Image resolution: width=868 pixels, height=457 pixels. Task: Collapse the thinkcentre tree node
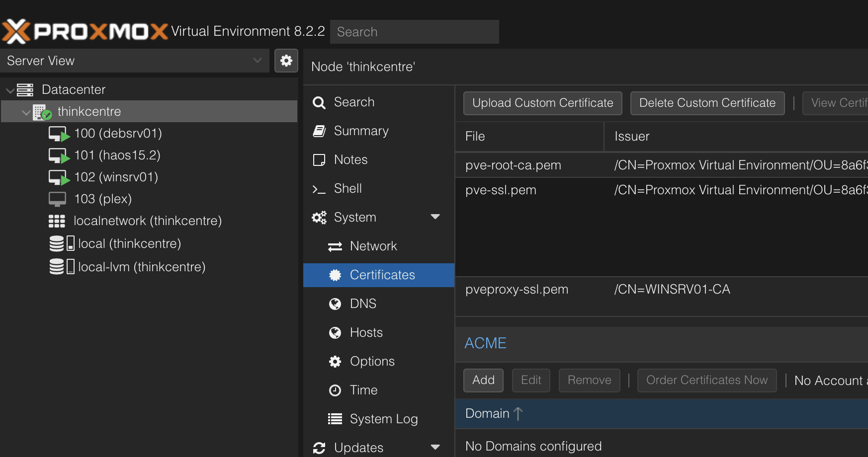(x=26, y=113)
